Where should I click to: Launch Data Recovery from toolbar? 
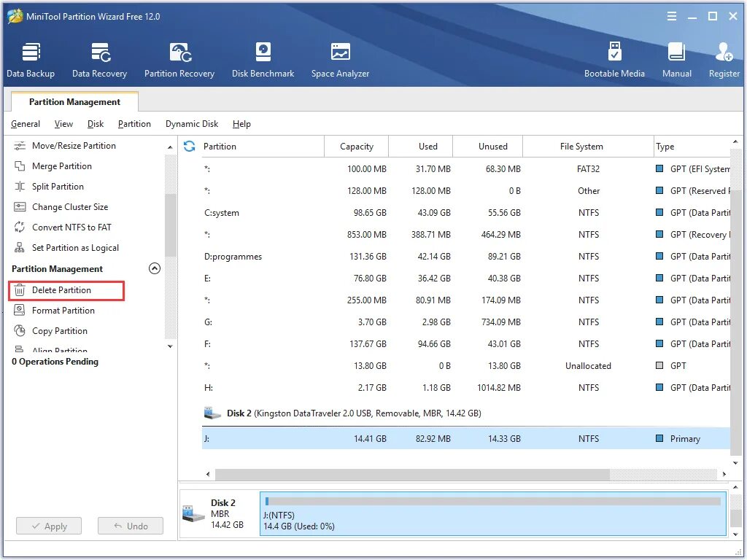click(99, 60)
